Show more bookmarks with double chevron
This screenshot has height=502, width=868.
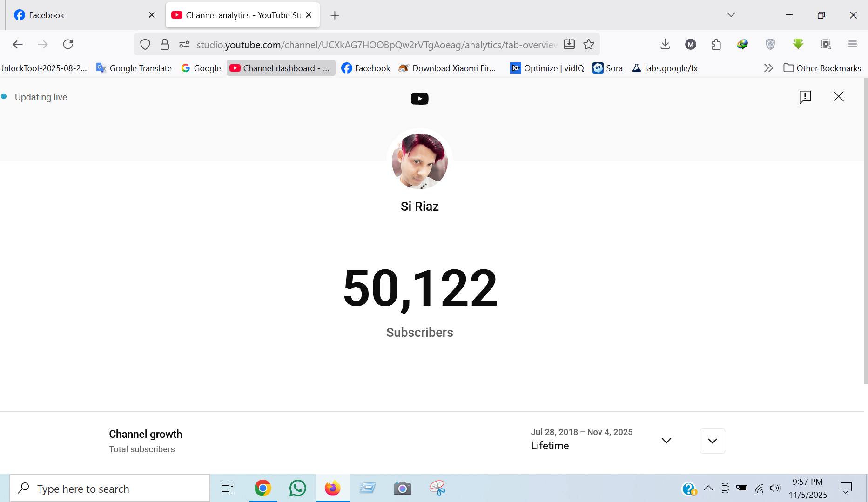[x=768, y=68]
